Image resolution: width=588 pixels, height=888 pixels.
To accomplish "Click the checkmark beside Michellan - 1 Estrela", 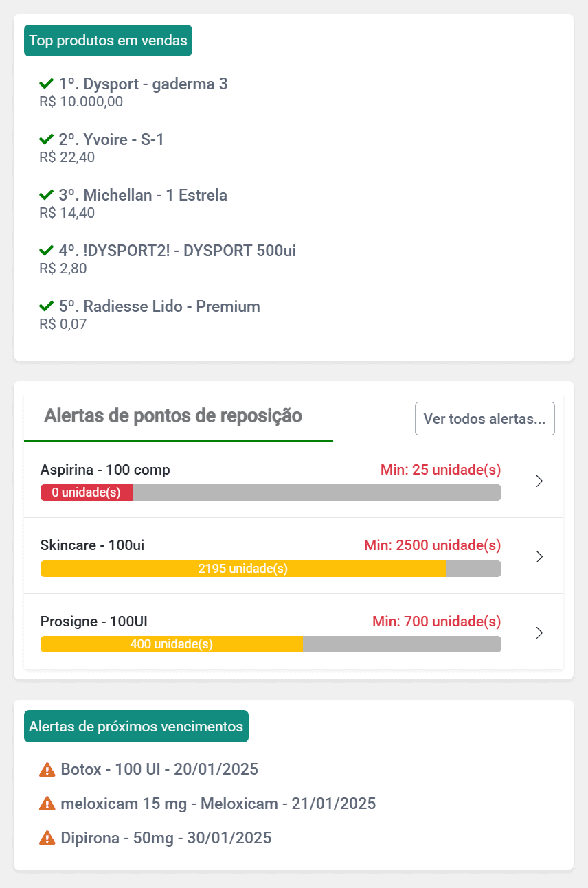I will click(47, 195).
